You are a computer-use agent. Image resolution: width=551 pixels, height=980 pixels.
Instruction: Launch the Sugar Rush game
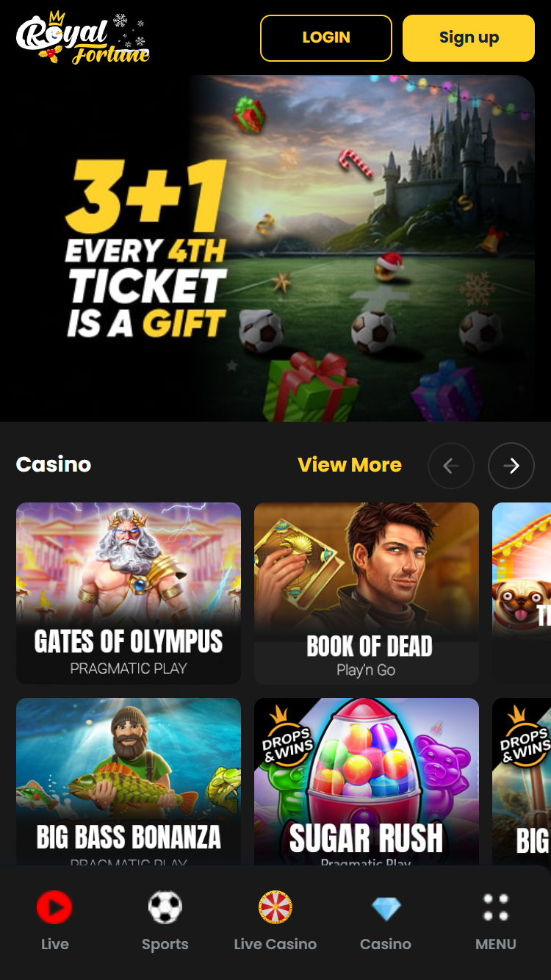367,781
